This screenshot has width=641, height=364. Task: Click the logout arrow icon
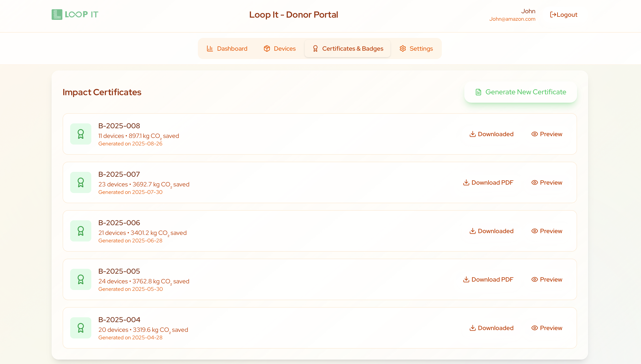pyautogui.click(x=553, y=15)
